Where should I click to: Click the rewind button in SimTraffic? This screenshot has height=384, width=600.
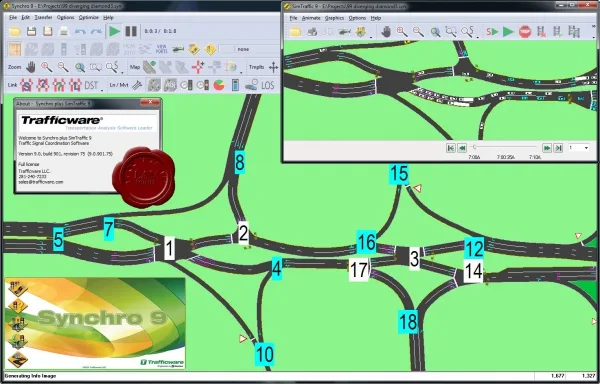[x=462, y=148]
